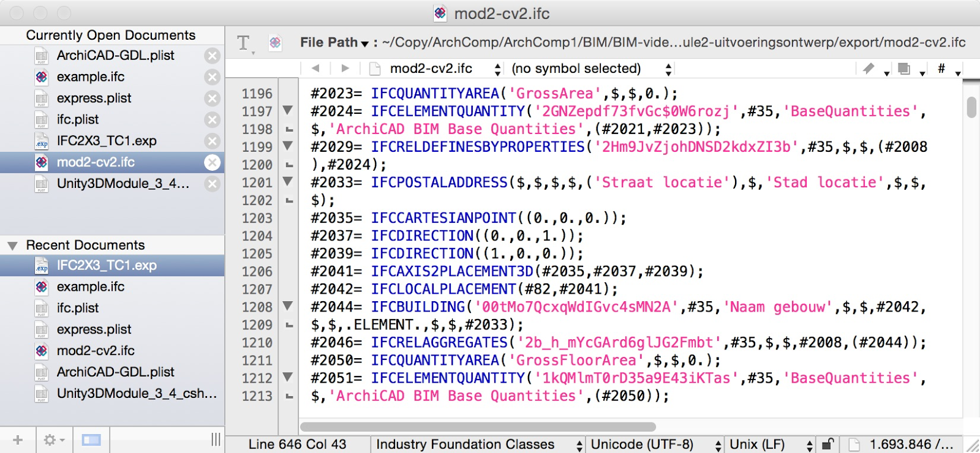Click the title bar document proxy icon

(440, 13)
